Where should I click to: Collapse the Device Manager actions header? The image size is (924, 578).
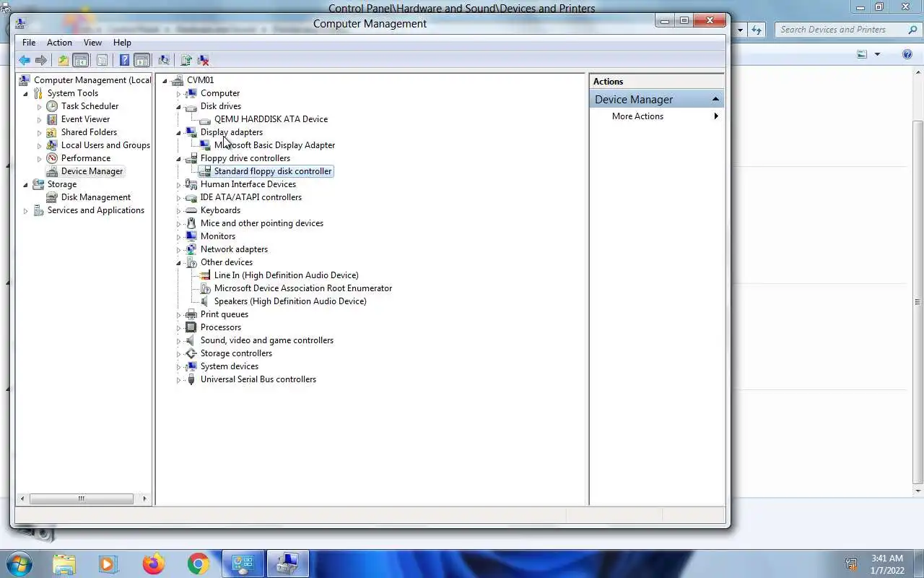pos(715,100)
